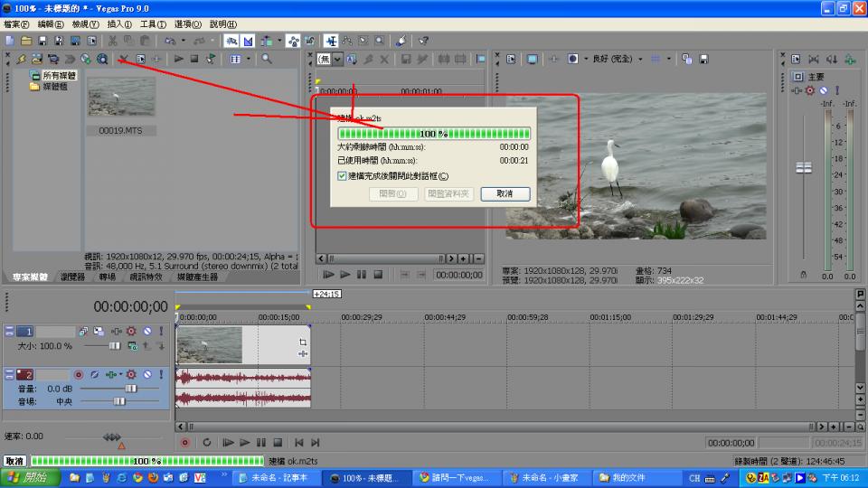This screenshot has width=868, height=488.
Task: Click the event pan/crop icon on video clip
Action: [x=303, y=343]
